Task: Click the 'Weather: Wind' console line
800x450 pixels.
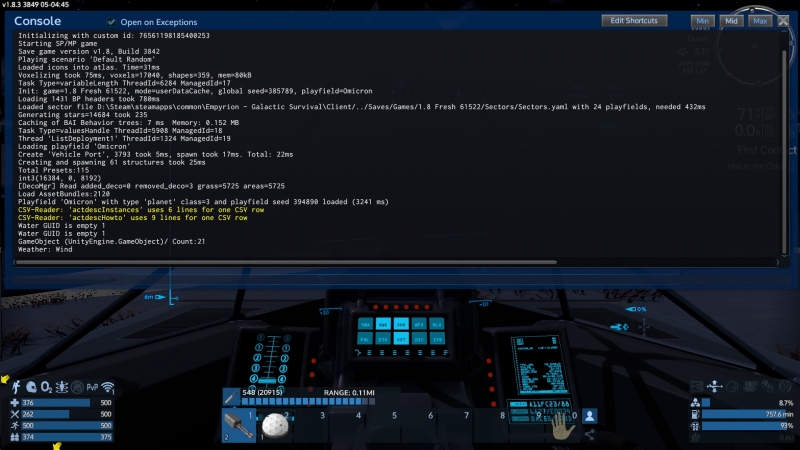Action: (x=45, y=249)
